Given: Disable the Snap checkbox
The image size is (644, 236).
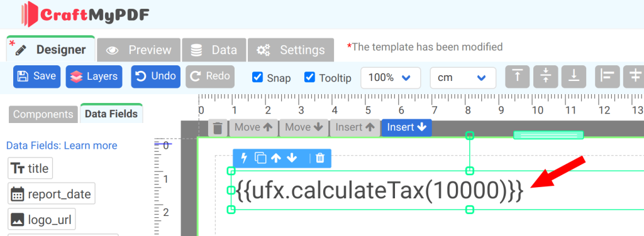Looking at the screenshot, I should coord(257,77).
